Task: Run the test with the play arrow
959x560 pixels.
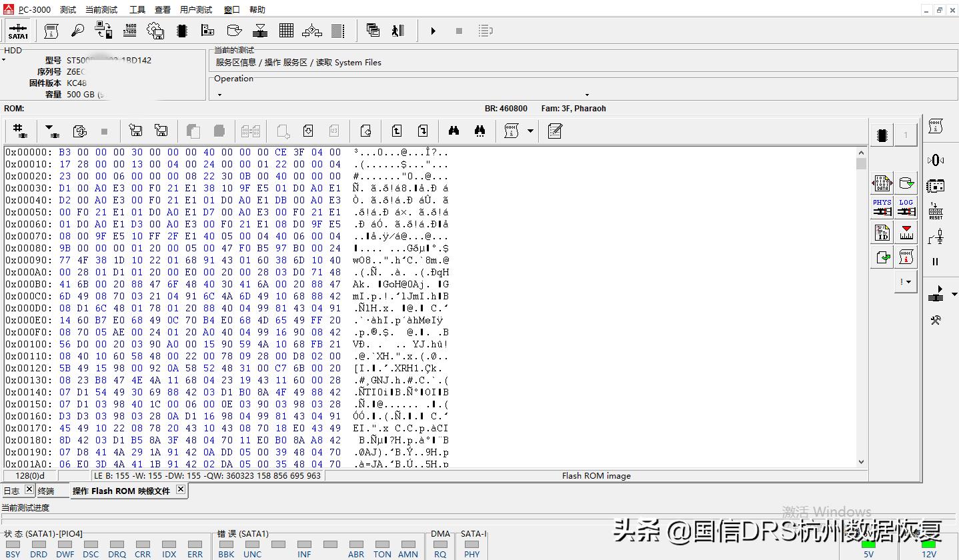Action: (432, 31)
